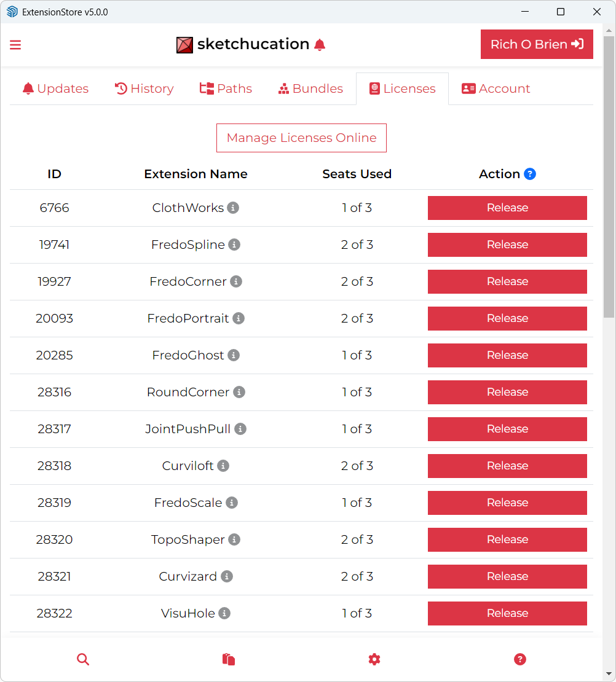The image size is (616, 682).
Task: Switch to the Bundles tab
Action: click(x=310, y=88)
